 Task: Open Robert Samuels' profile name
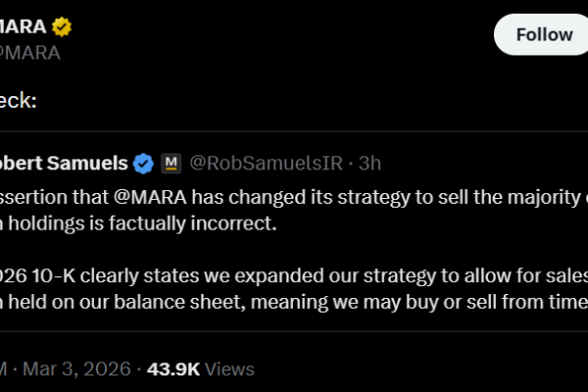click(x=64, y=162)
